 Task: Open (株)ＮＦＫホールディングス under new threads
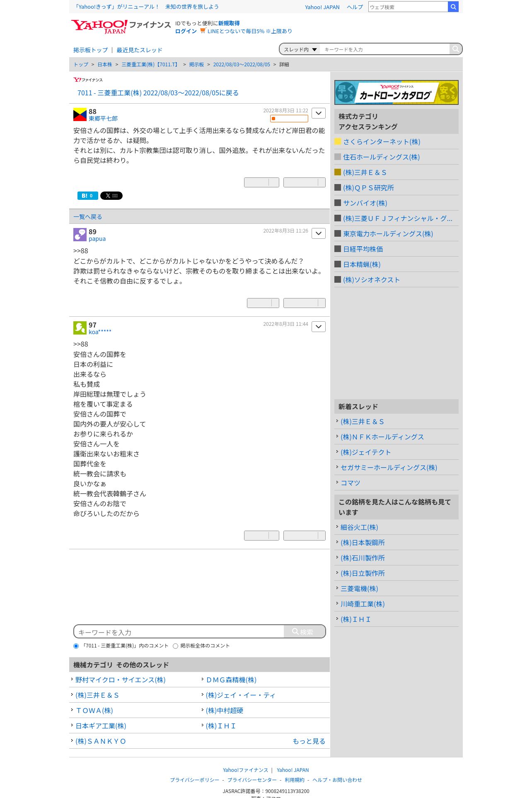382,437
